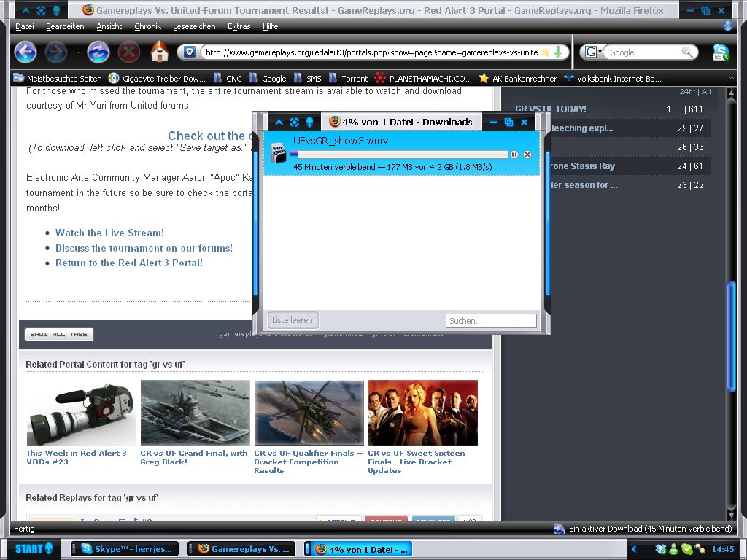Show more bookmarks with the chevron
The width and height of the screenshot is (747, 560).
(x=731, y=78)
